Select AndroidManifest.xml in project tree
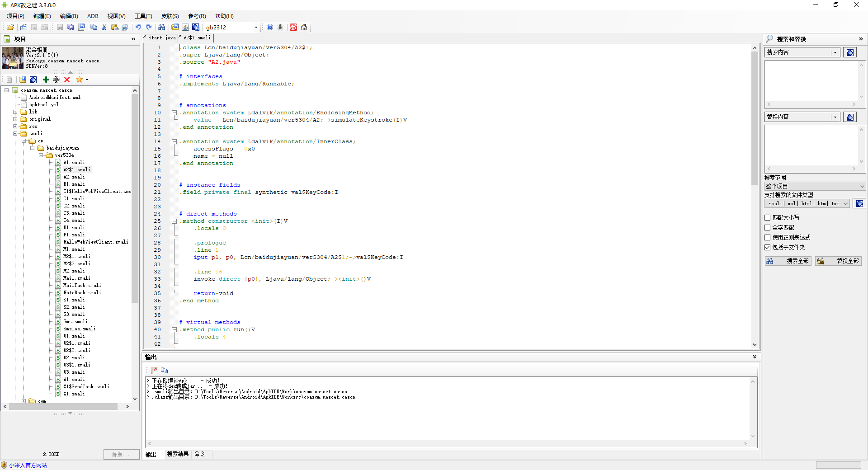The width and height of the screenshot is (868, 470). pos(55,97)
